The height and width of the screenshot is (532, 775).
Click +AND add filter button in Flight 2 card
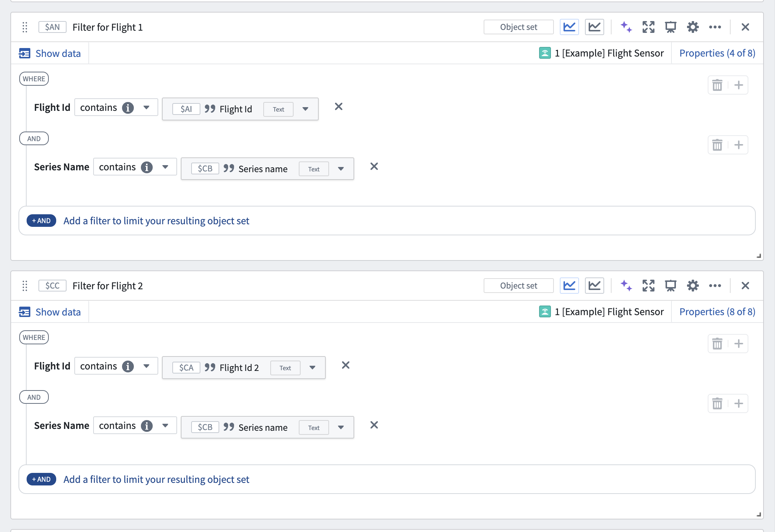tap(41, 479)
